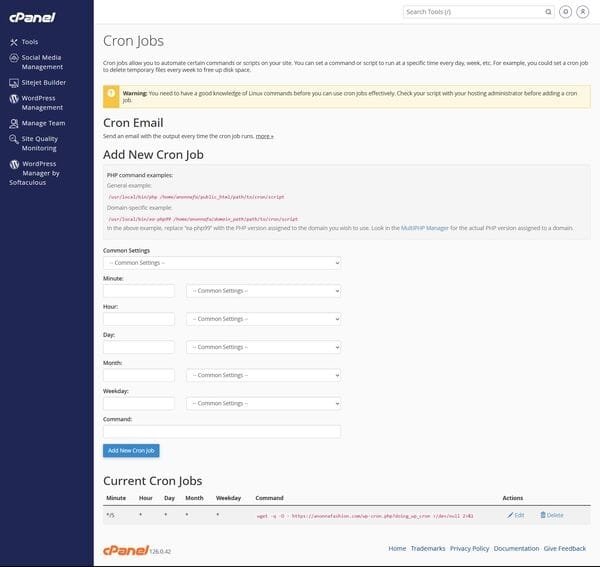This screenshot has height=567, width=600.
Task: Open the Tools sidebar icon
Action: click(x=14, y=42)
